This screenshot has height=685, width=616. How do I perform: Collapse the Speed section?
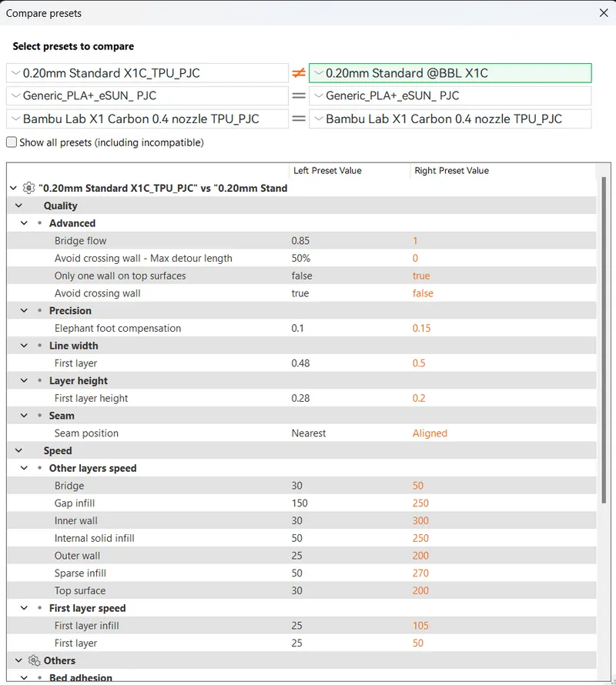point(18,450)
